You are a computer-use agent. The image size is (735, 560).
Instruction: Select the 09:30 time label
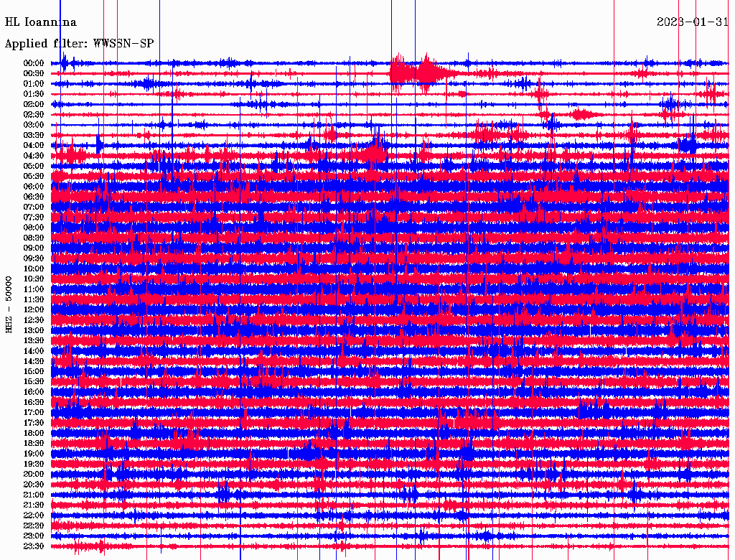[x=34, y=258]
